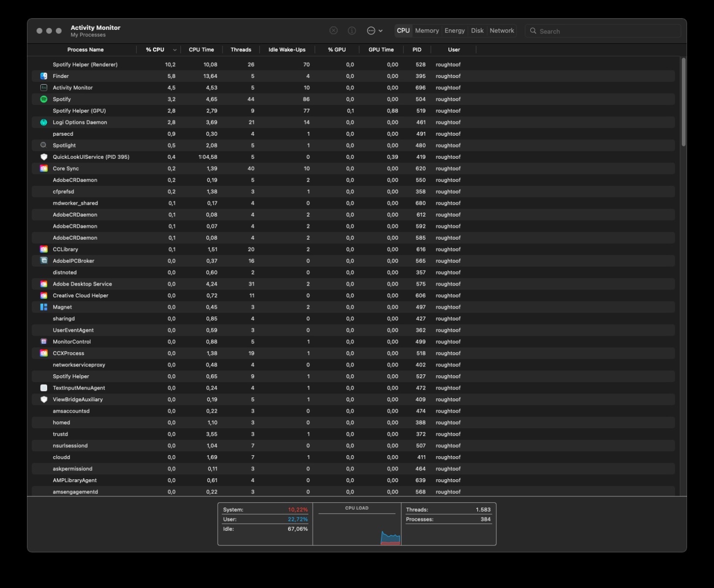Switch to the Memory tab
The width and height of the screenshot is (714, 588).
[x=427, y=30]
